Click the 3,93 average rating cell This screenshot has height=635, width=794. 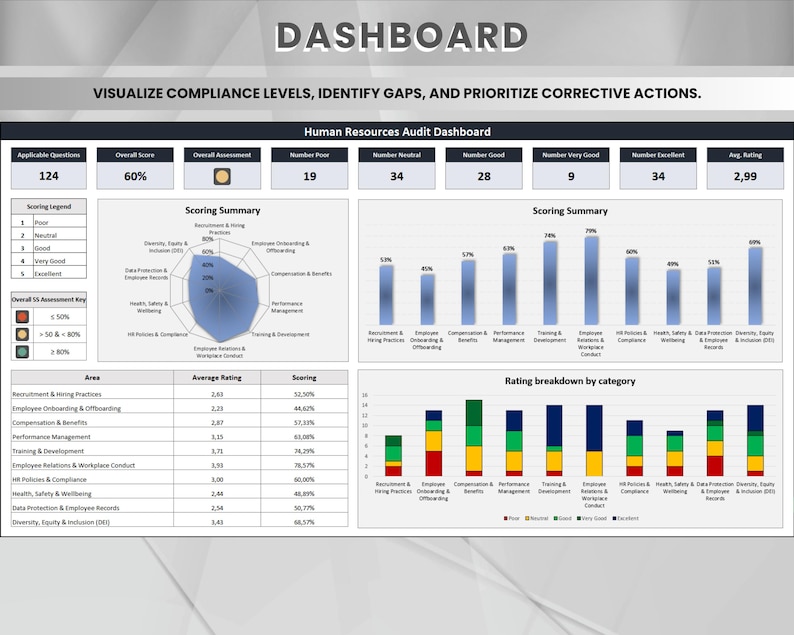[x=217, y=465]
